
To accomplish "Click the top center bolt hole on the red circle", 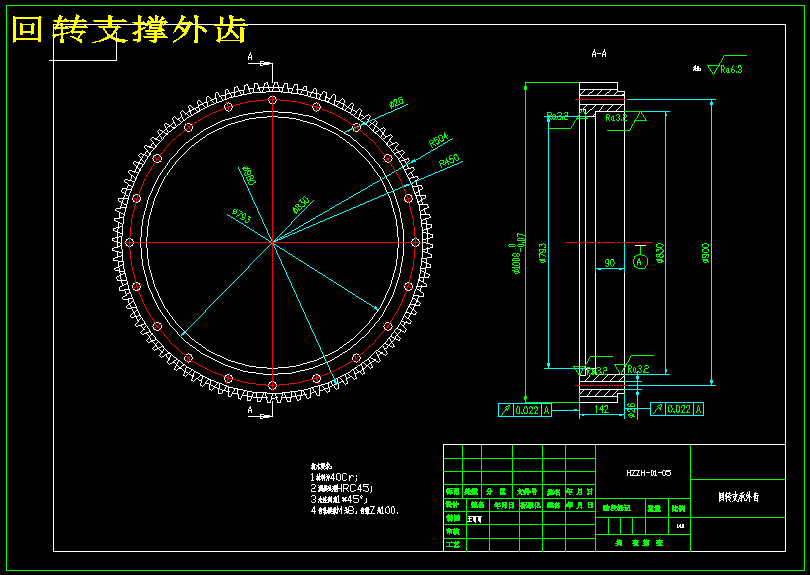I will click(273, 100).
